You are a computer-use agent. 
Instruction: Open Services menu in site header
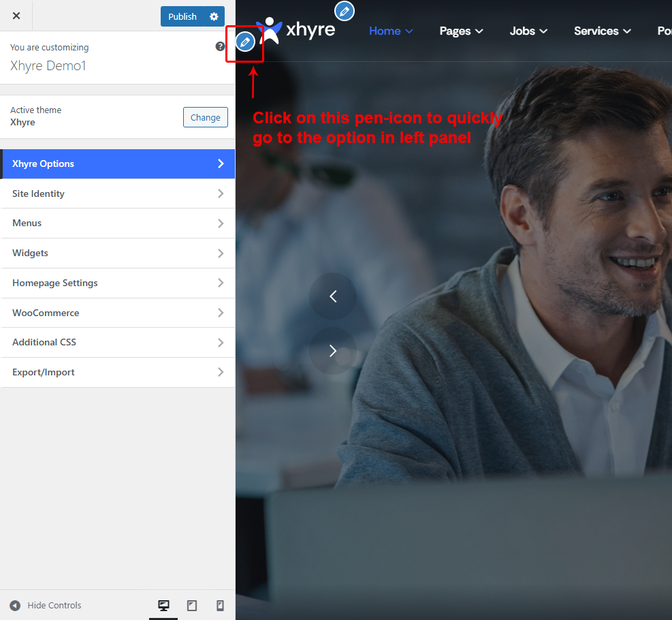tap(602, 31)
